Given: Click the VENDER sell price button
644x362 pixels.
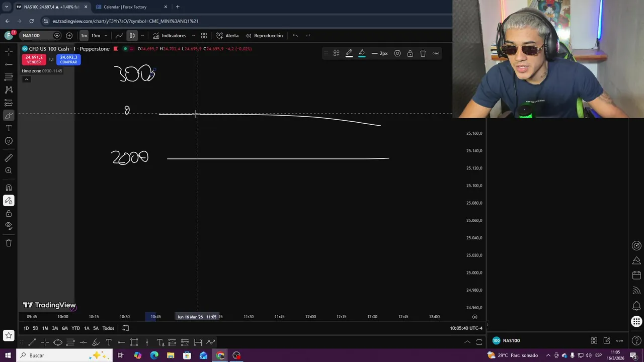Looking at the screenshot, I should tap(34, 59).
